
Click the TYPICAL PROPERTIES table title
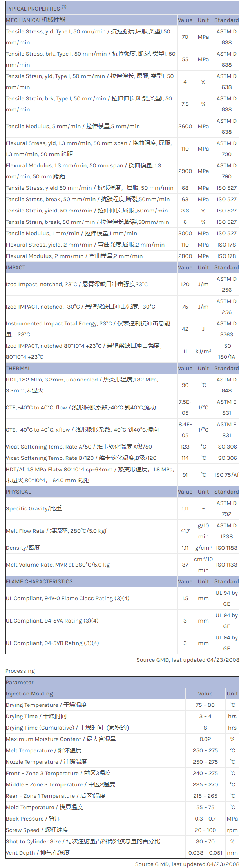pyautogui.click(x=36, y=8)
